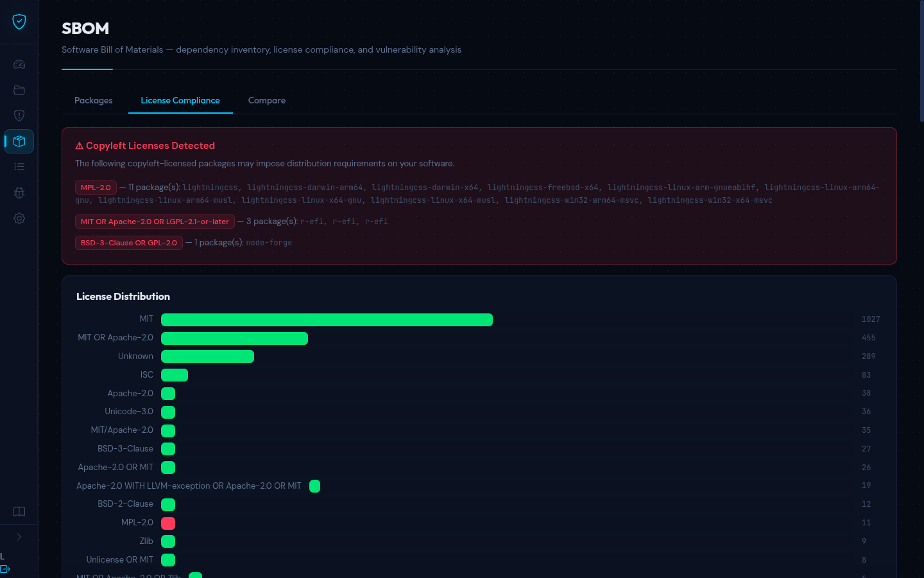This screenshot has height=578, width=924.
Task: Switch to the Compare tab
Action: [266, 100]
